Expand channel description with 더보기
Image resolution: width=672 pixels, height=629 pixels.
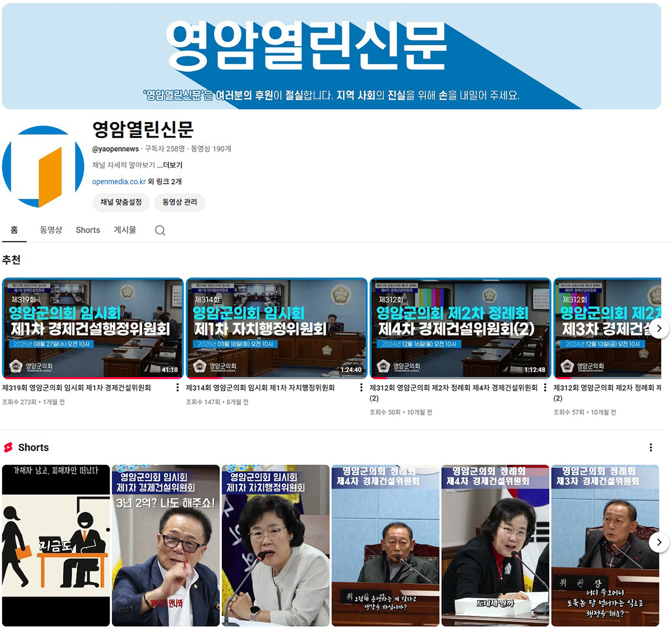(170, 165)
